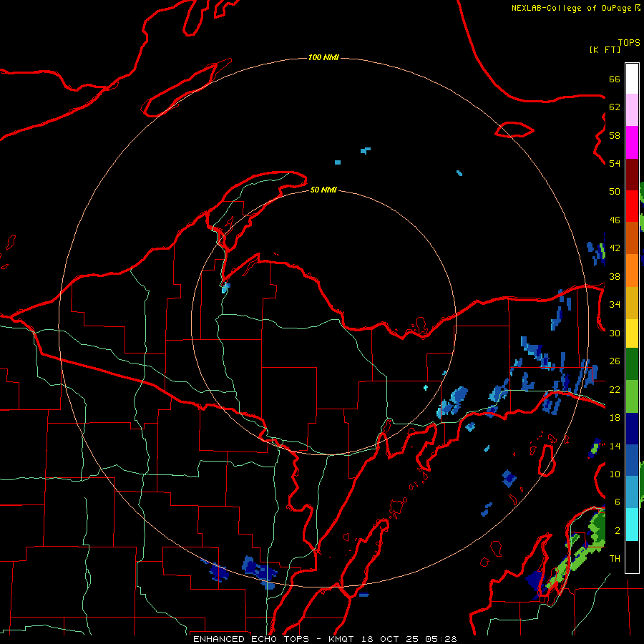This screenshot has width=644, height=644.
Task: Choose the gold legend swatch
Action: click(632, 303)
